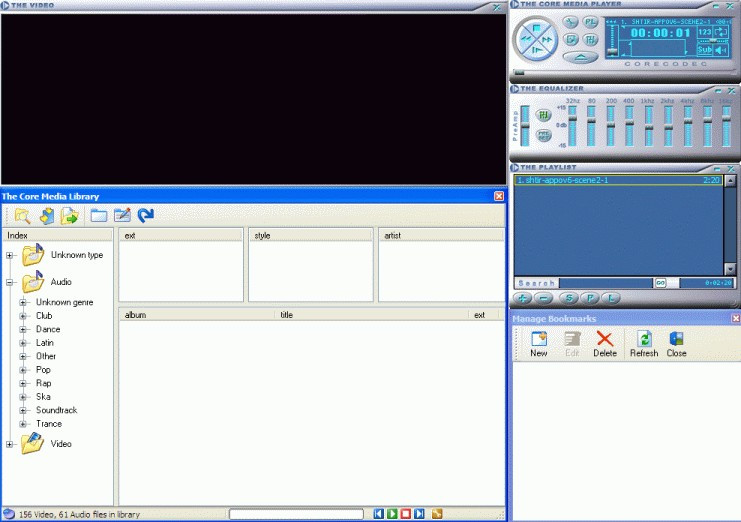Click the playlist remove (–) button

pyautogui.click(x=544, y=298)
